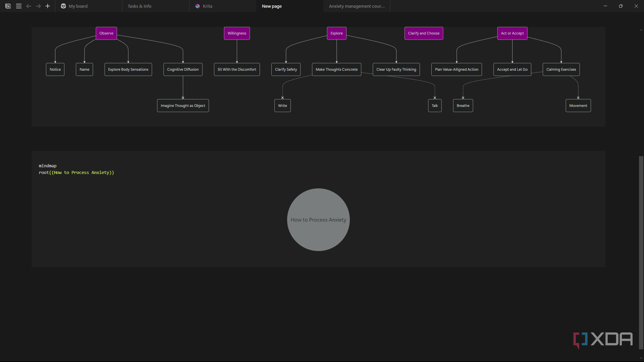This screenshot has height=362, width=644.
Task: Add a new tab with plus icon
Action: coord(48,6)
